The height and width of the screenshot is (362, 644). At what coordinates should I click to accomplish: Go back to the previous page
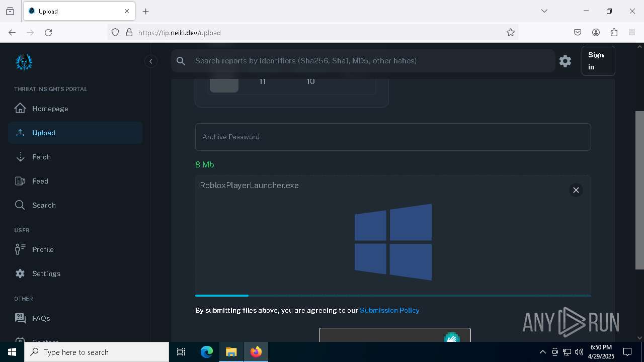pyautogui.click(x=12, y=32)
